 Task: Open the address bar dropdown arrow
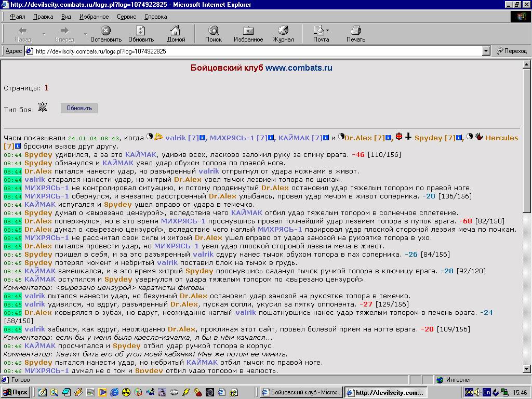click(x=486, y=51)
